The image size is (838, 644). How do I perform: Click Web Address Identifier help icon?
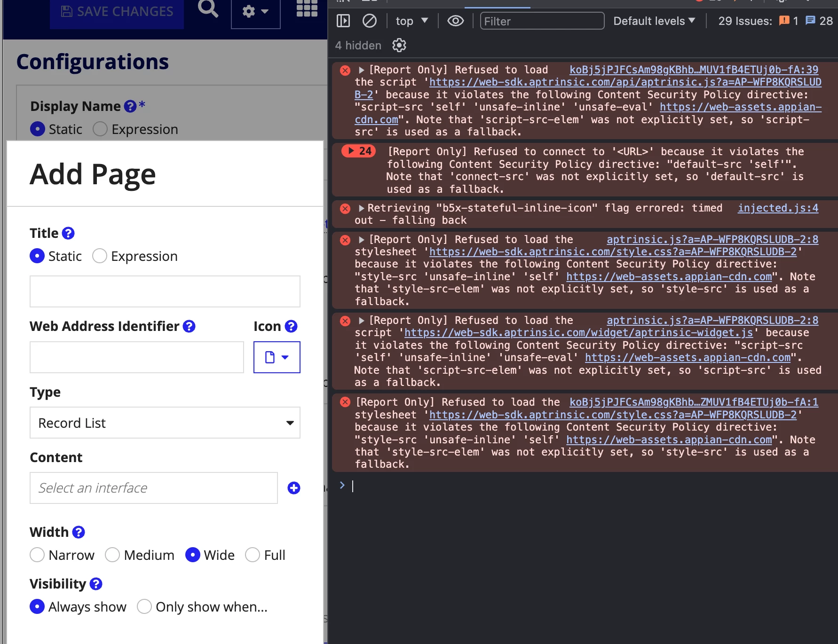tap(189, 326)
